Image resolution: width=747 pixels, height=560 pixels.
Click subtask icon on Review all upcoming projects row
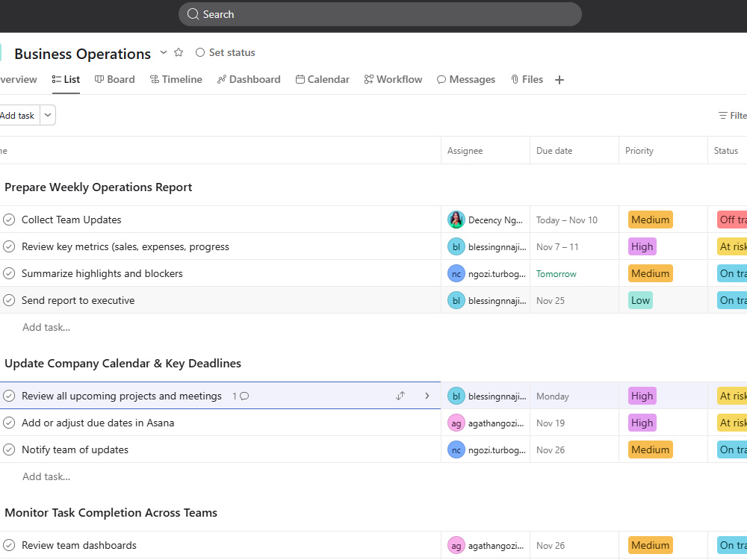pyautogui.click(x=400, y=396)
